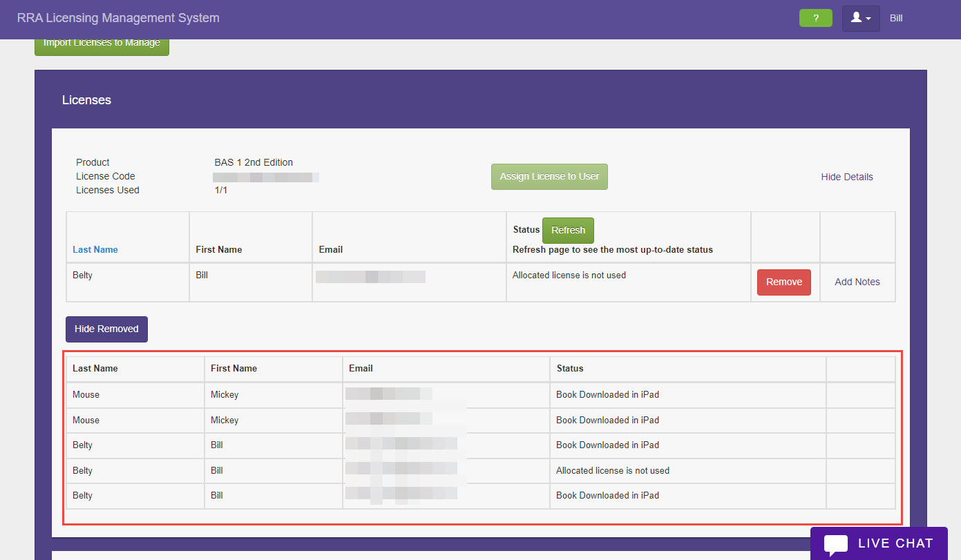Open the green help icon in header
Screen dimensions: 961x560
pos(815,18)
